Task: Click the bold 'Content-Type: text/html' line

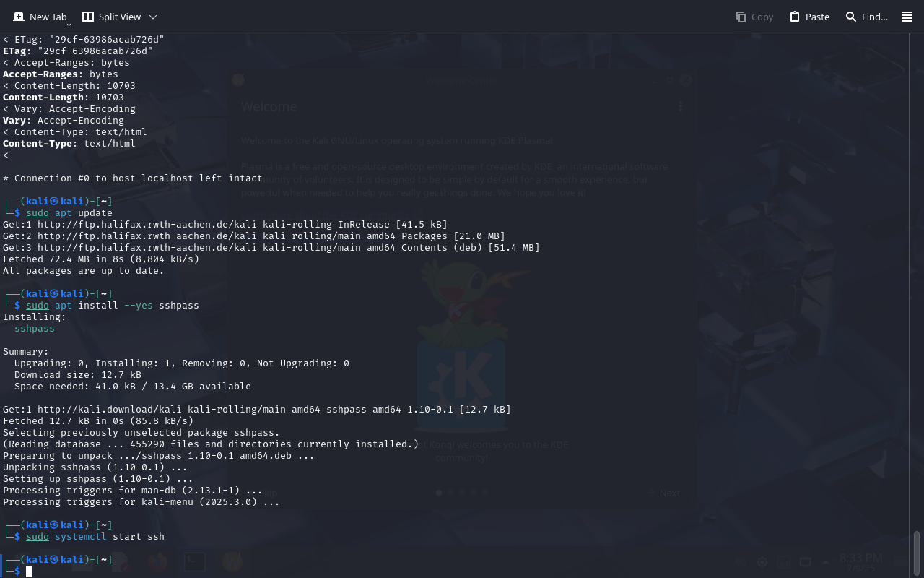Action: click(x=69, y=144)
